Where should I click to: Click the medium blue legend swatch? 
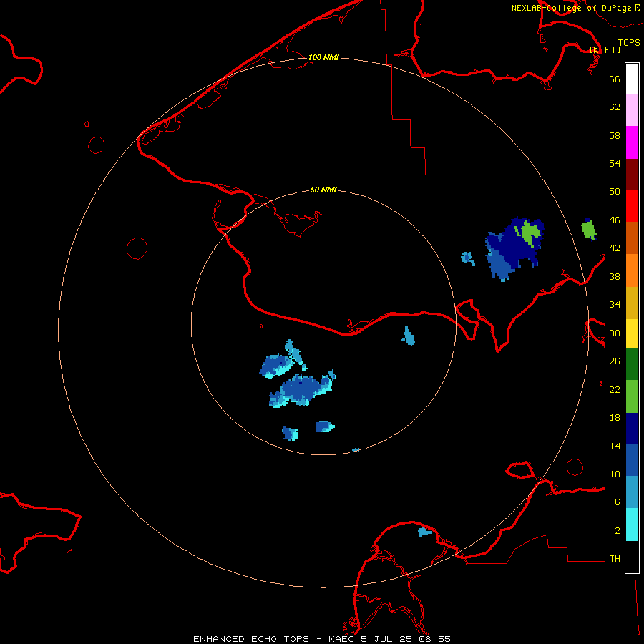[632, 460]
